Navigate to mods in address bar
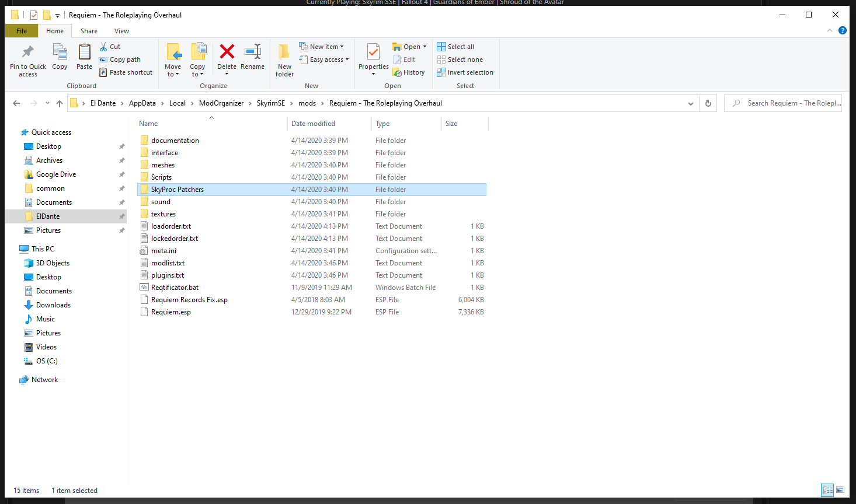 (307, 103)
